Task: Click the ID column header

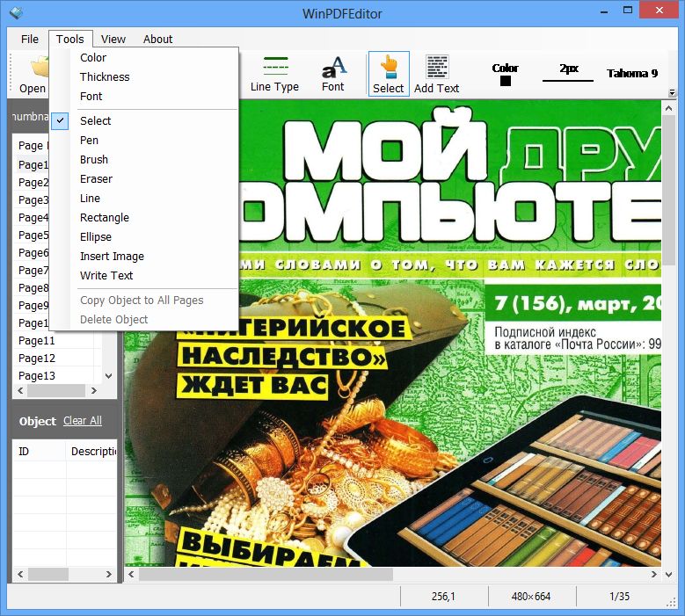Action: (39, 451)
